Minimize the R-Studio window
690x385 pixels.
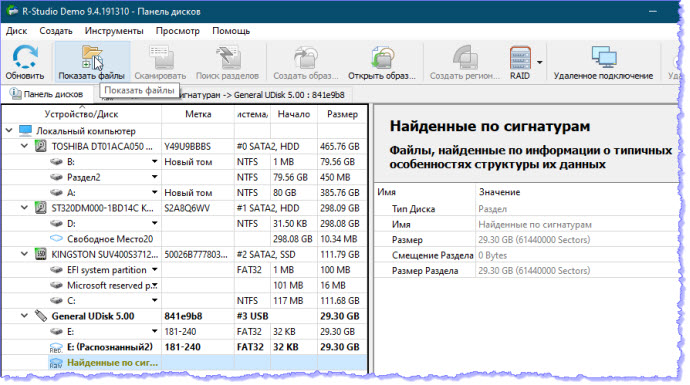pyautogui.click(x=653, y=11)
